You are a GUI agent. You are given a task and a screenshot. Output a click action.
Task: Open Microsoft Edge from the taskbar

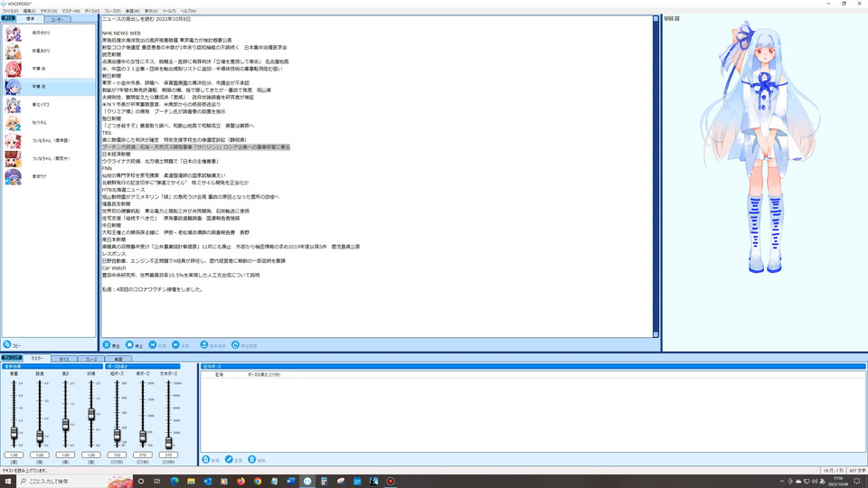click(175, 482)
